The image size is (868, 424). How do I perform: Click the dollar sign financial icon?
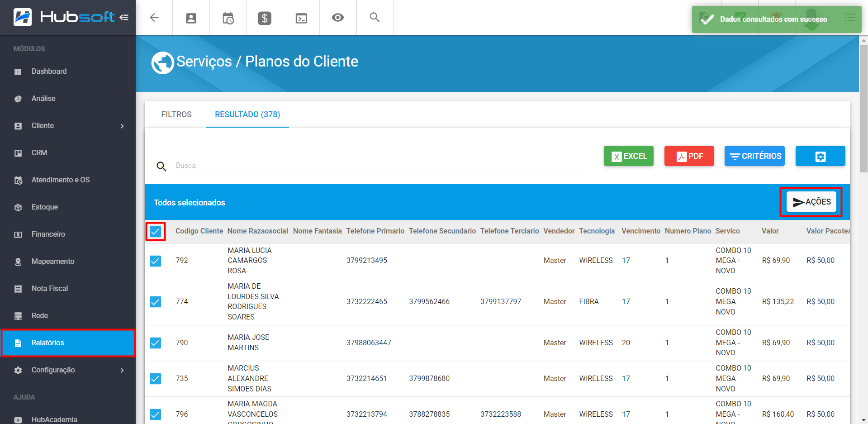click(x=265, y=18)
